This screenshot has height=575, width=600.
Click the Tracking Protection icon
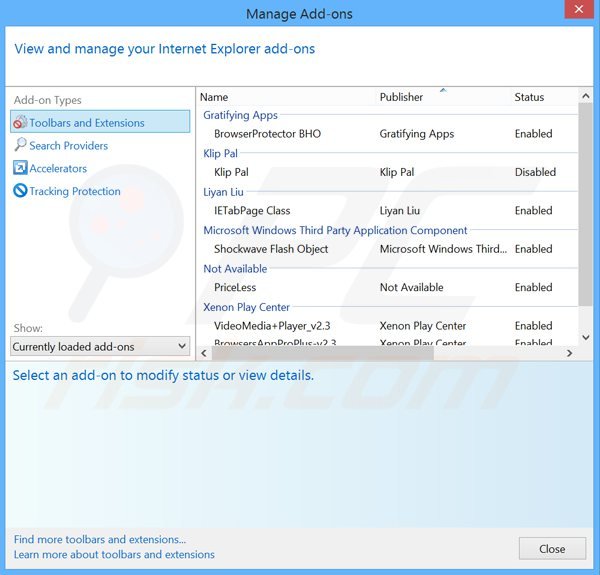(x=20, y=192)
